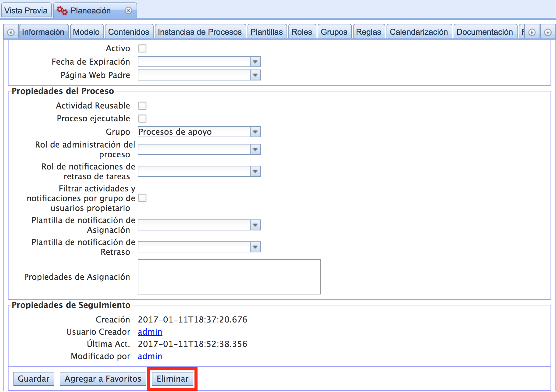Select the Última Act. timestamp 2017-01-11T18:52:38.356

192,344
